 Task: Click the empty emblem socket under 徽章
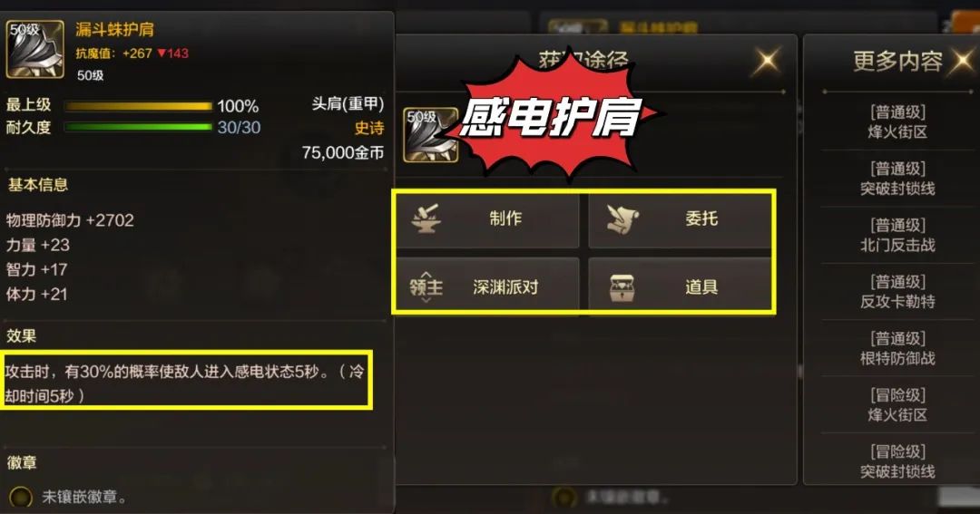click(21, 497)
